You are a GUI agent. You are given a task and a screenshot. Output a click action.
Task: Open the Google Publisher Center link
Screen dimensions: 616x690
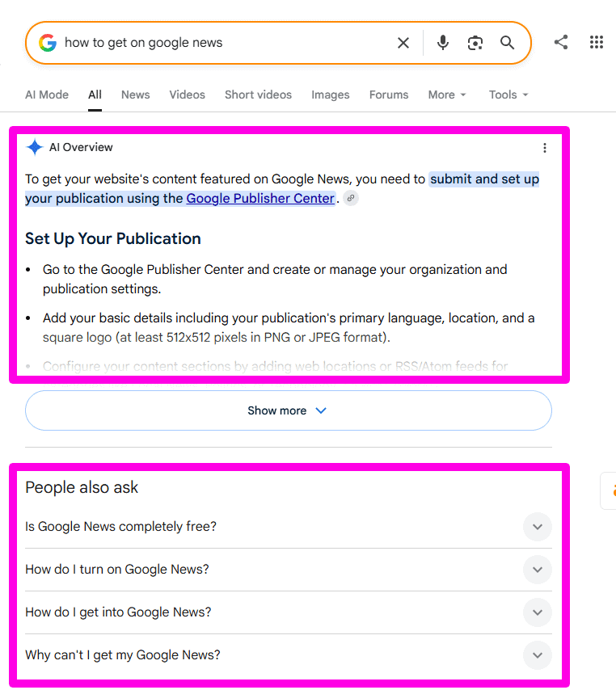tap(260, 199)
